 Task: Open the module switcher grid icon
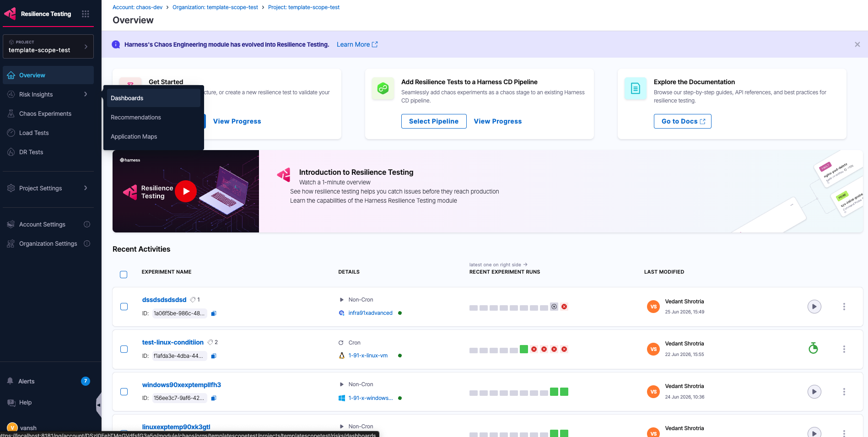tap(86, 14)
